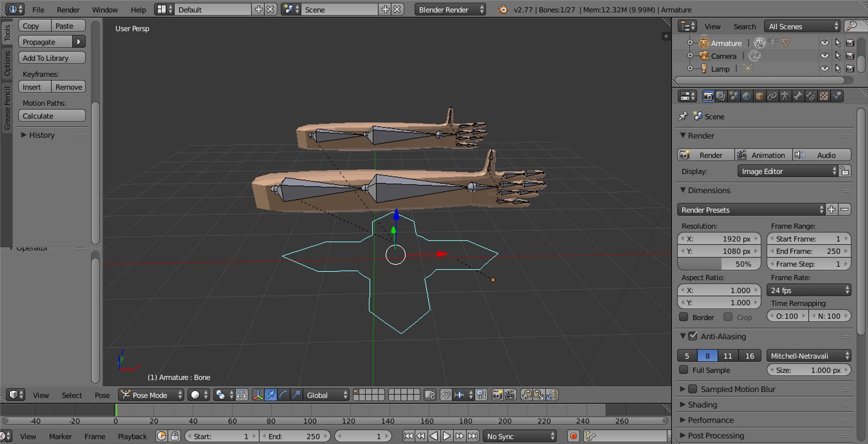Image resolution: width=868 pixels, height=444 pixels.
Task: Open the Physics properties tab icon
Action: pos(837,96)
